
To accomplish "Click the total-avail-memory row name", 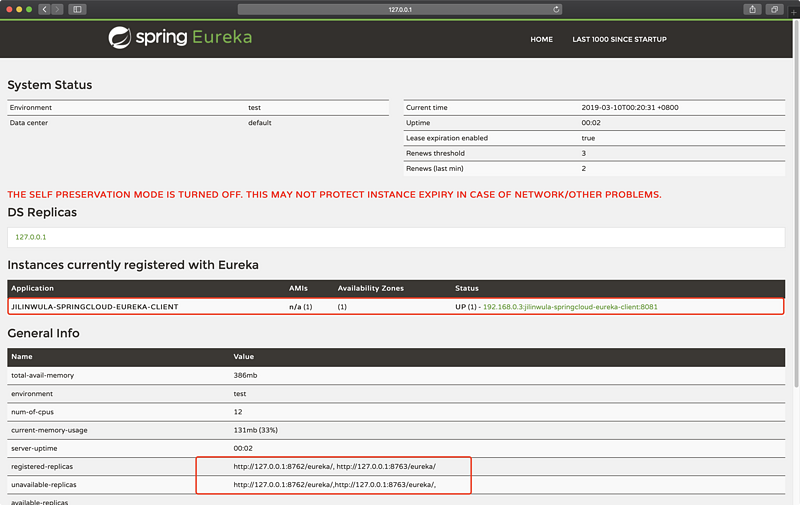I will coord(42,375).
